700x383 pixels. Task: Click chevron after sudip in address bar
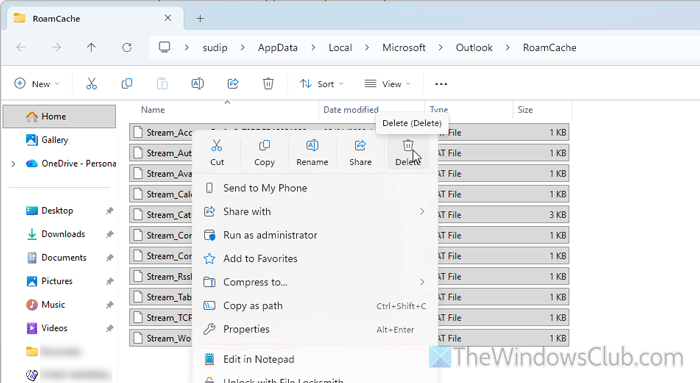point(242,47)
